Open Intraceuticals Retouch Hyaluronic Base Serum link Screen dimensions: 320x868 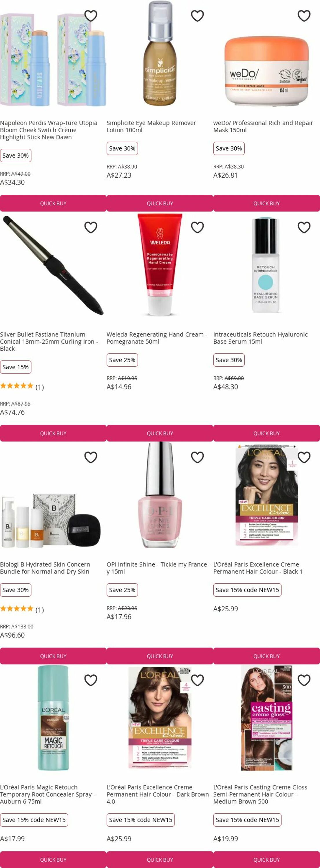click(x=260, y=338)
